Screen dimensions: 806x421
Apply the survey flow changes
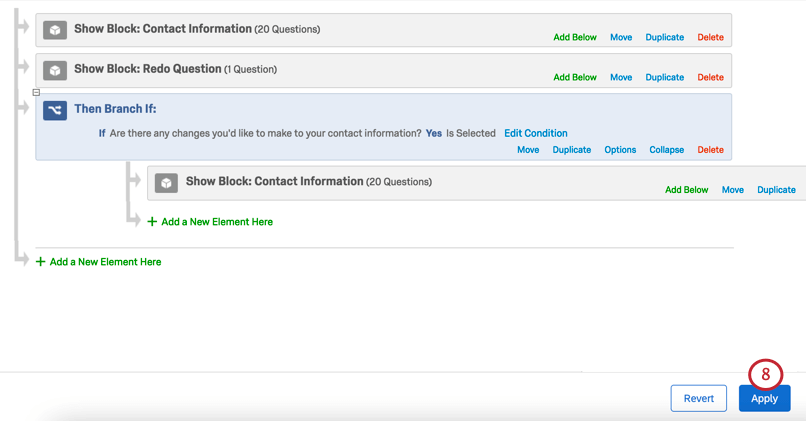[x=764, y=398]
